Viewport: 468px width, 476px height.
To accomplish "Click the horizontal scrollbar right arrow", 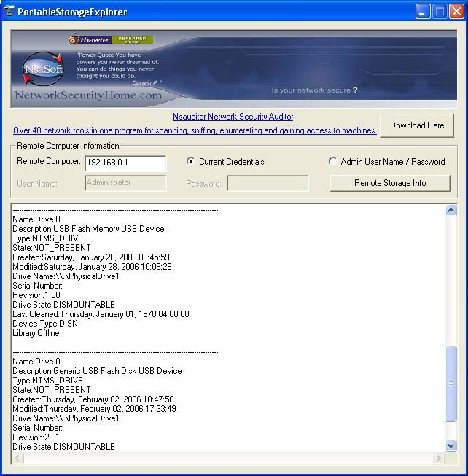I will (x=438, y=458).
